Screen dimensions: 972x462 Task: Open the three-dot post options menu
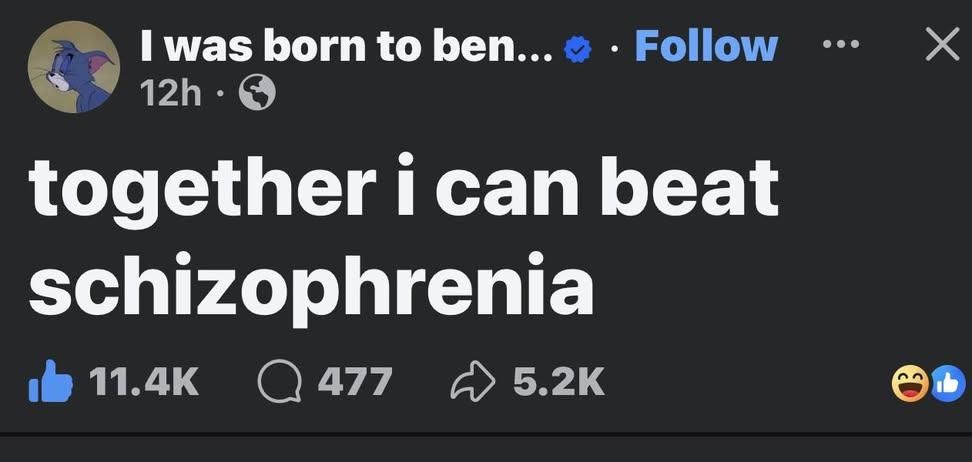point(840,45)
